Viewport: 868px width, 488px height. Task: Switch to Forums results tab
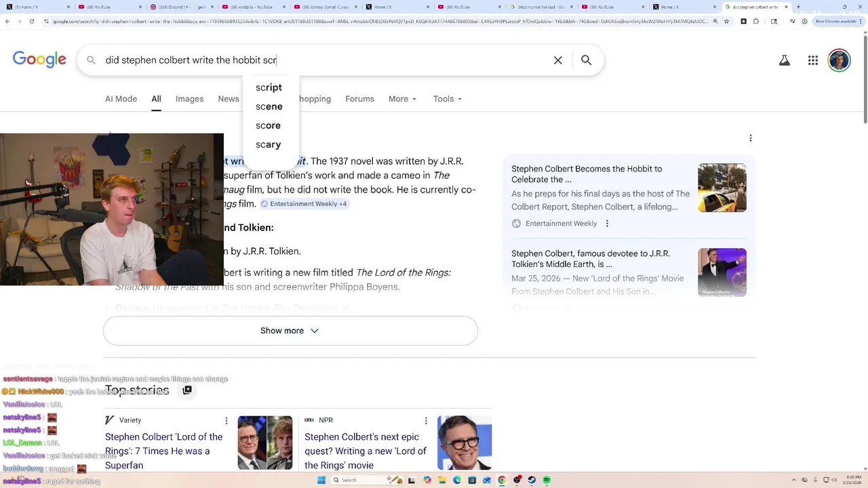[x=359, y=99]
